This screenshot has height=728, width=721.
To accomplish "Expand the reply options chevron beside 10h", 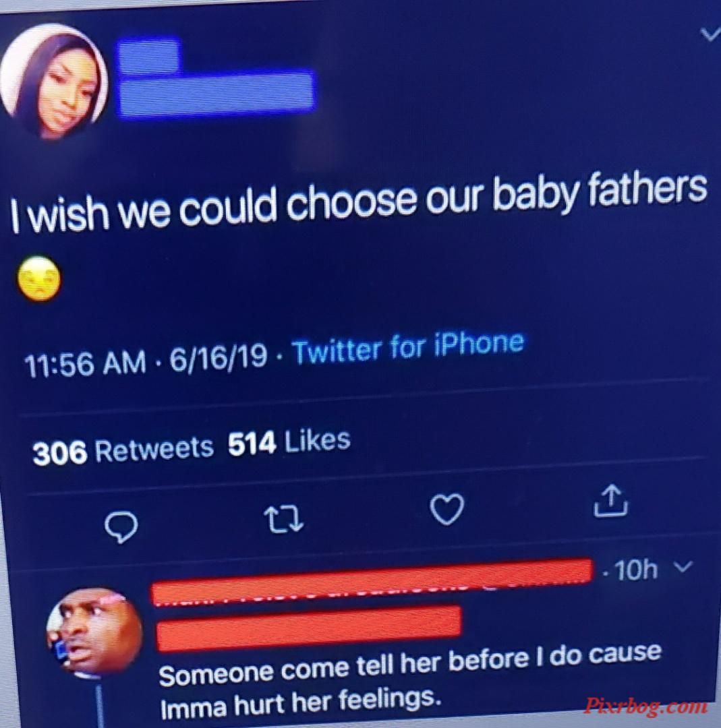I will [683, 566].
